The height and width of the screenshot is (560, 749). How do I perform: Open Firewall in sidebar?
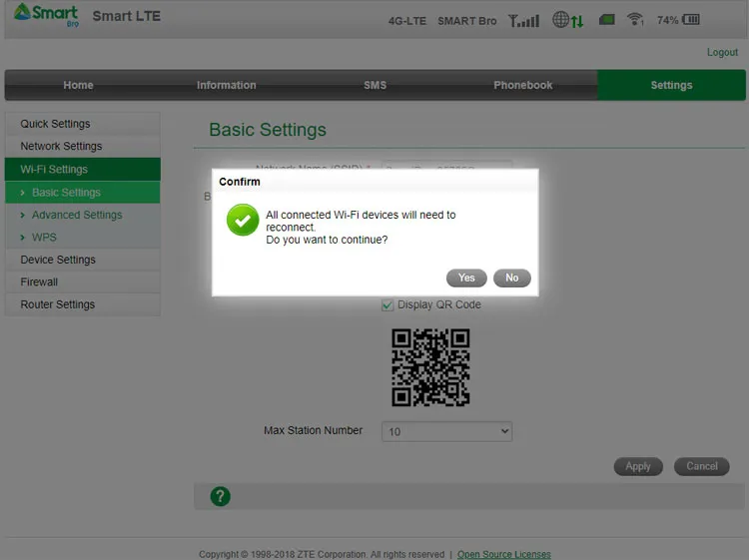point(82,282)
